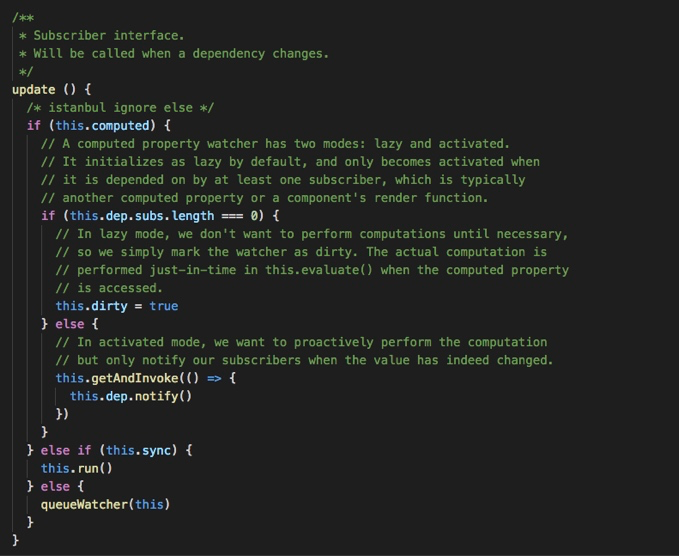Click 'length' in this.dep.subs.length
Image resolution: width=679 pixels, height=556 pixels.
click(x=193, y=216)
